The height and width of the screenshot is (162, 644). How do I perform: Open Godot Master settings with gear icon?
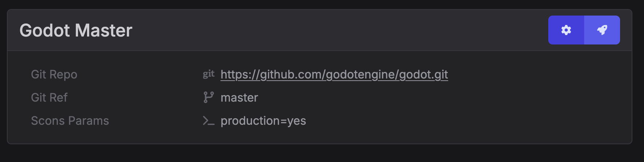566,30
